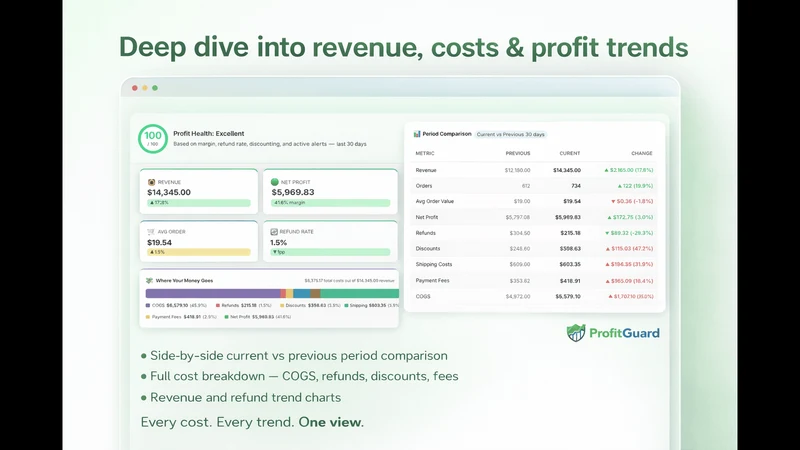Click the $19.54 avg order card value
The width and height of the screenshot is (800, 450).
[159, 243]
